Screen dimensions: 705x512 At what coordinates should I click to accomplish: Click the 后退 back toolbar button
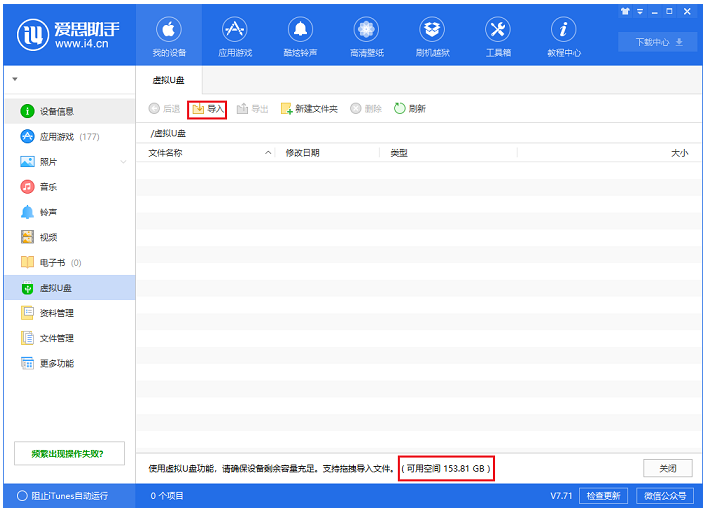pos(164,109)
